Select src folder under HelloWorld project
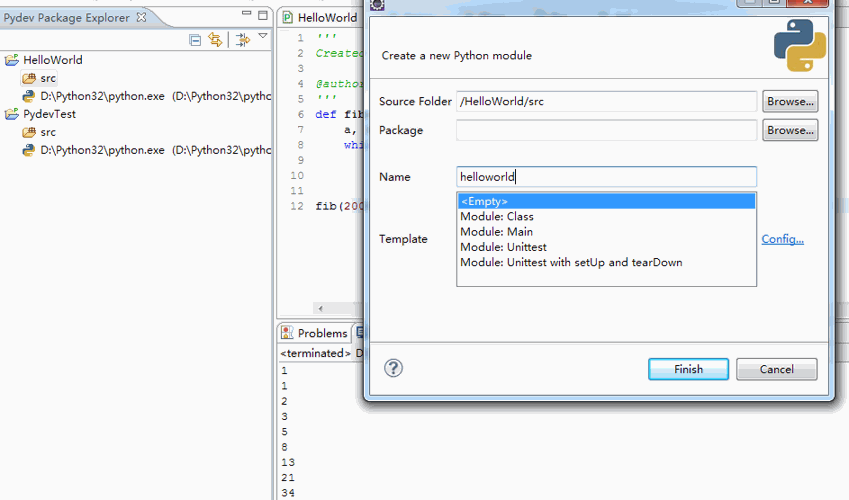Image resolution: width=849 pixels, height=500 pixels. tap(48, 78)
